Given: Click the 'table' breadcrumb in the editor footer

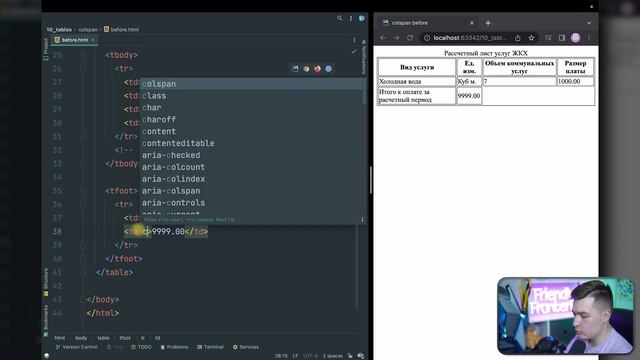Looking at the screenshot, I should (x=103, y=338).
